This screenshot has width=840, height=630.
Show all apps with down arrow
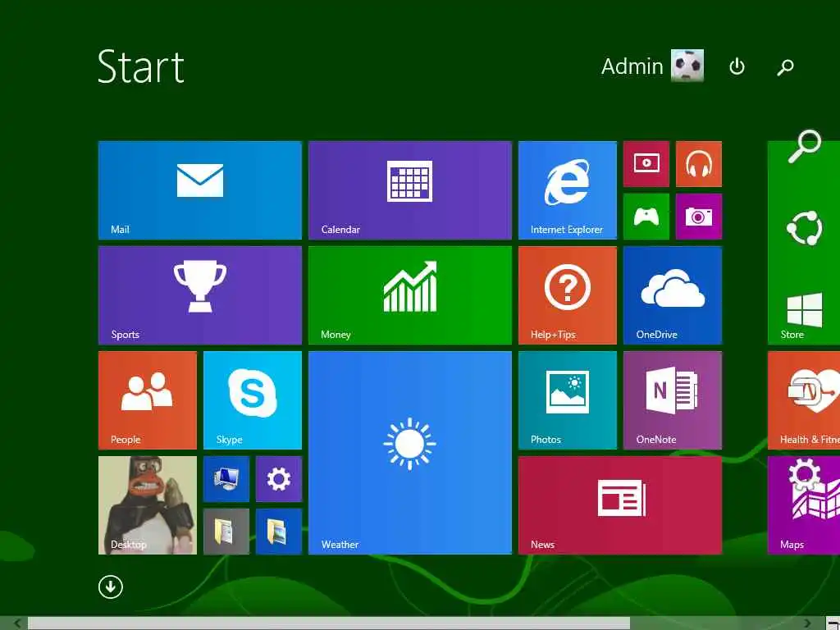111,587
